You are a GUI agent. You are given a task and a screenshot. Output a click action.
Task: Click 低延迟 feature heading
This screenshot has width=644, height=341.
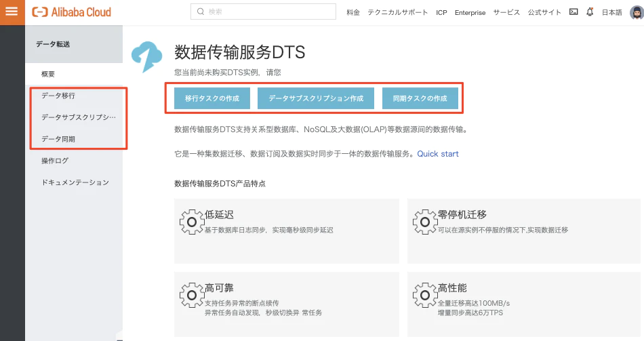pos(219,214)
